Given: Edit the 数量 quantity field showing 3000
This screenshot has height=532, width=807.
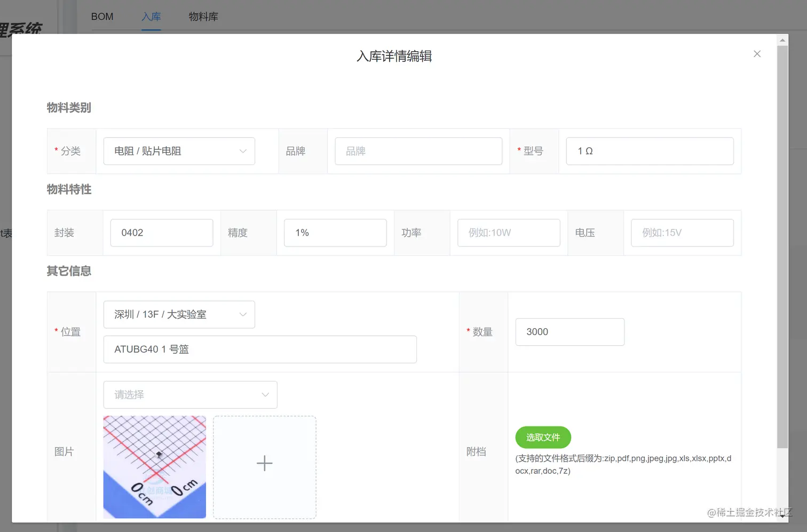Looking at the screenshot, I should click(569, 332).
